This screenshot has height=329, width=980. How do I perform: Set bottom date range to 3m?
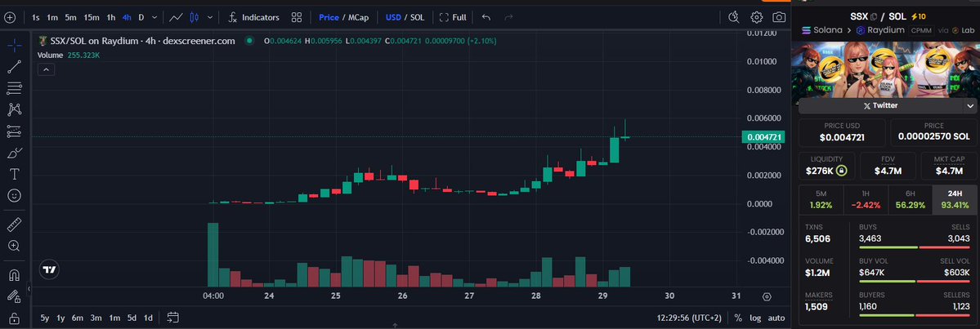[x=96, y=318]
